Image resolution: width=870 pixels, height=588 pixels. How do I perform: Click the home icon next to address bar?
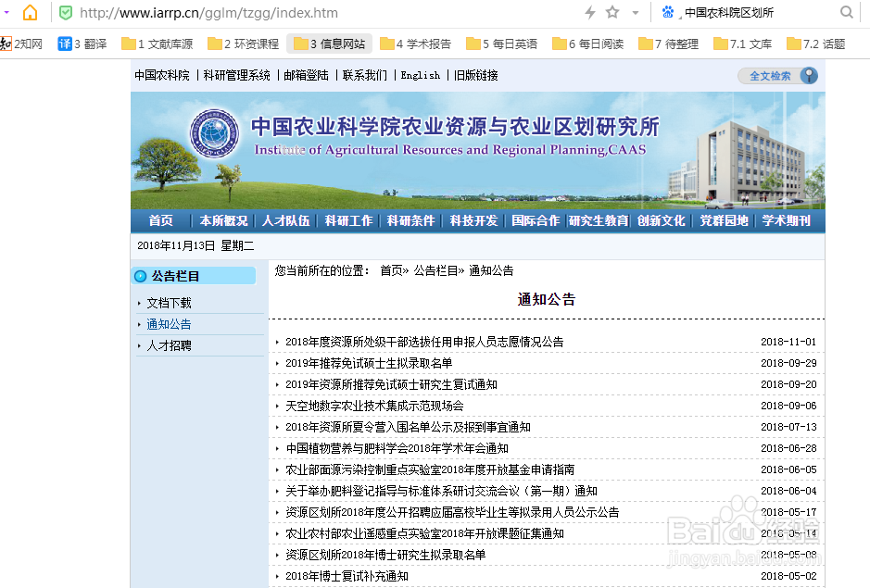pyautogui.click(x=31, y=13)
